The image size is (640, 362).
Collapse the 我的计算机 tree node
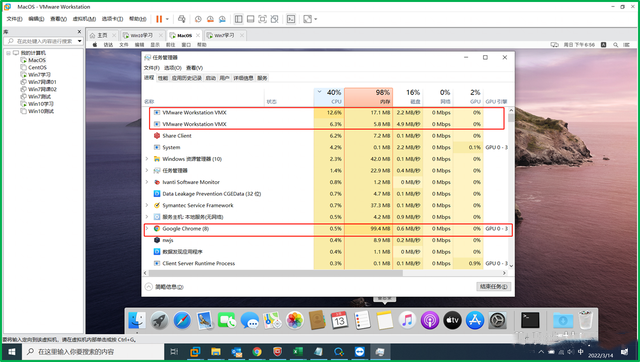[x=8, y=53]
